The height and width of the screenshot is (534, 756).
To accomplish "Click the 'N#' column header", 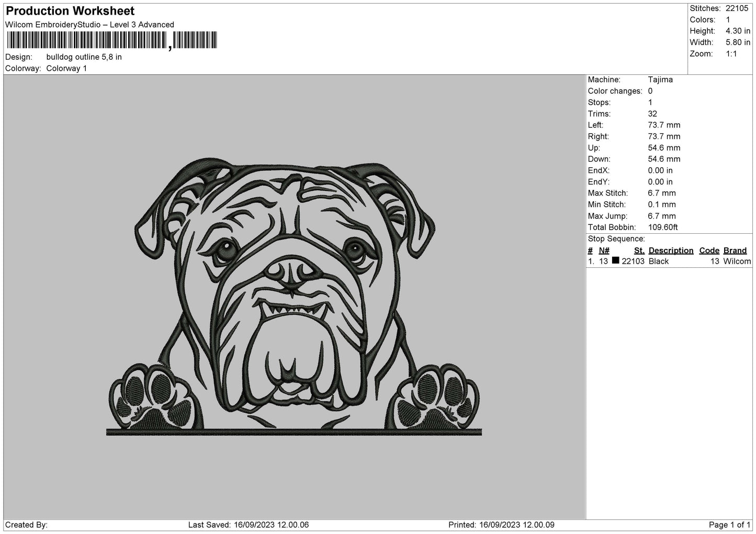I will 604,251.
